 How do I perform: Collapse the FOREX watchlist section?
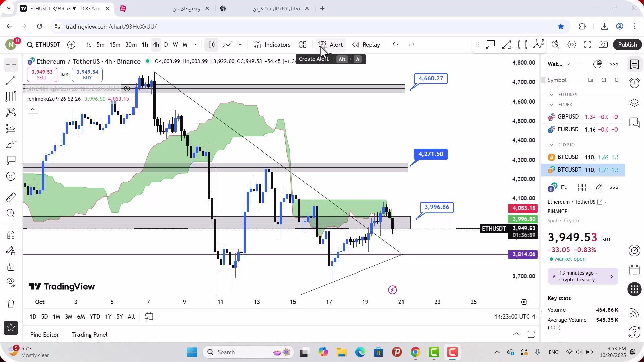(x=551, y=105)
